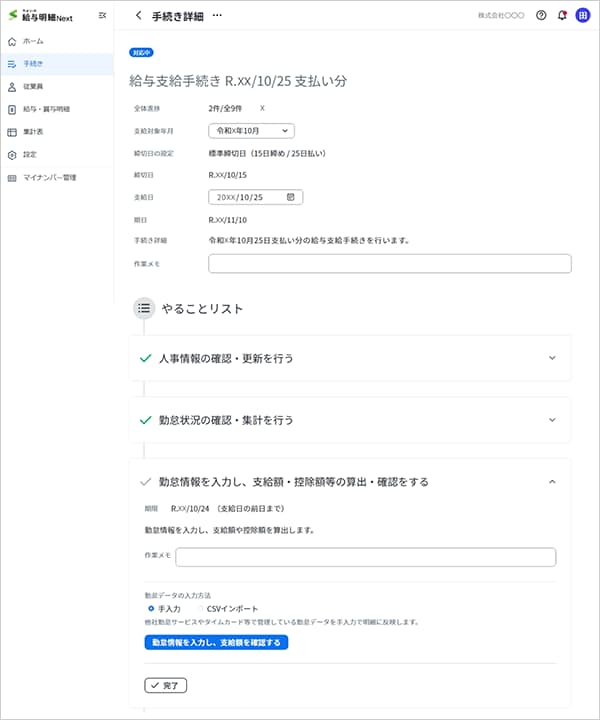Viewport: 600px width, 720px height.
Task: Open ホーム in the sidebar
Action: click(x=57, y=41)
